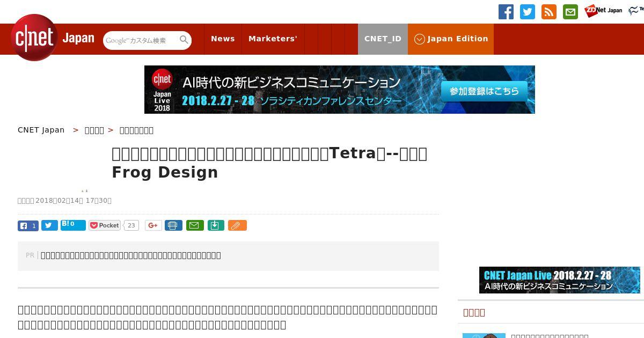Open the News menu item
This screenshot has height=338, width=644.
(x=223, y=39)
